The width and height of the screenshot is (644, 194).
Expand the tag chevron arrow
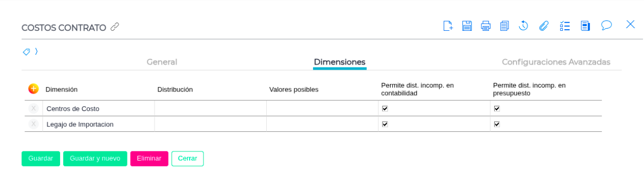(36, 52)
